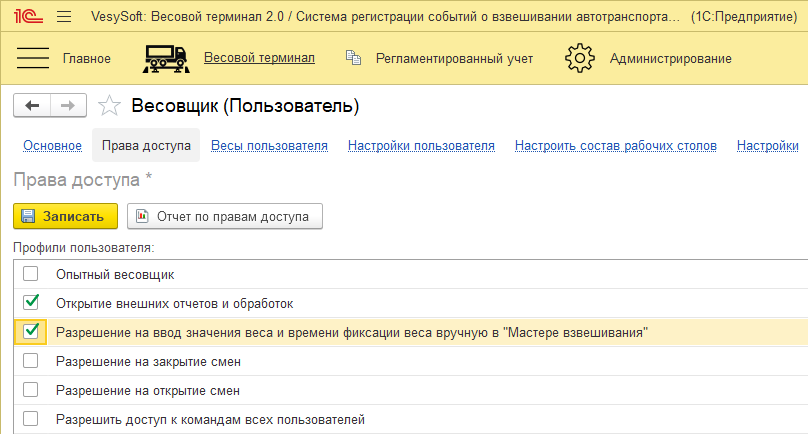Viewport: 808px width, 434px height.
Task: Add page to favorites with star icon
Action: [x=110, y=106]
